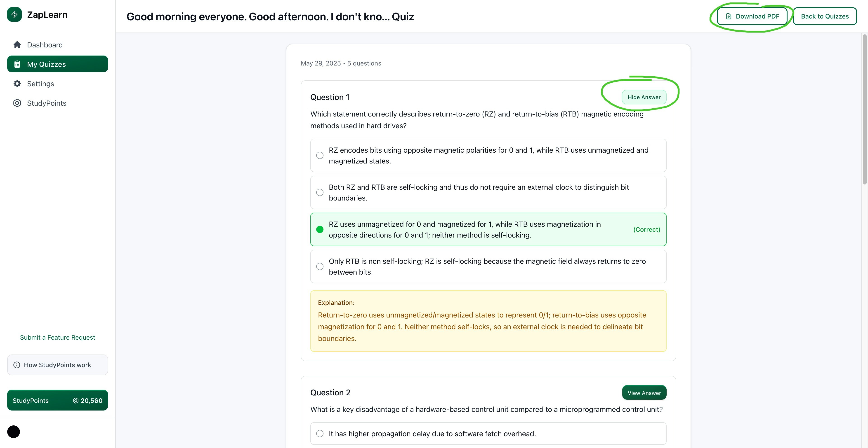
Task: Select option Both RZ and RTB are self-locking
Action: point(488,193)
